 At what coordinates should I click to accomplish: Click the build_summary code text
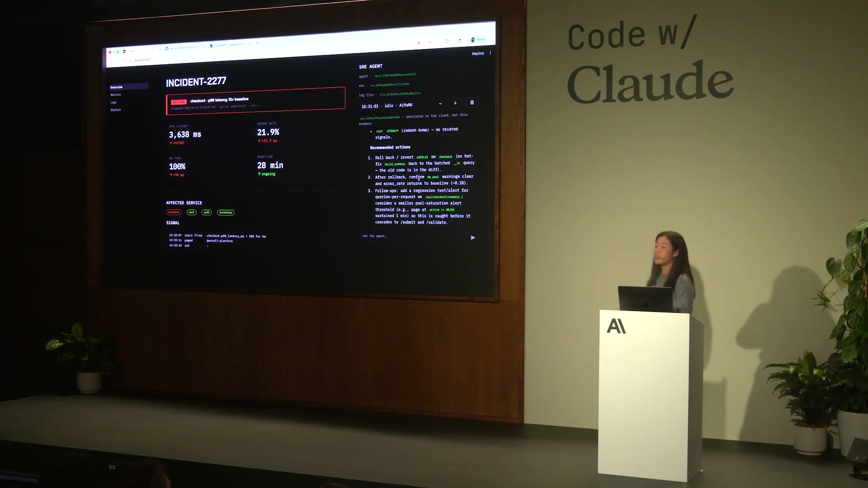pyautogui.click(x=395, y=164)
